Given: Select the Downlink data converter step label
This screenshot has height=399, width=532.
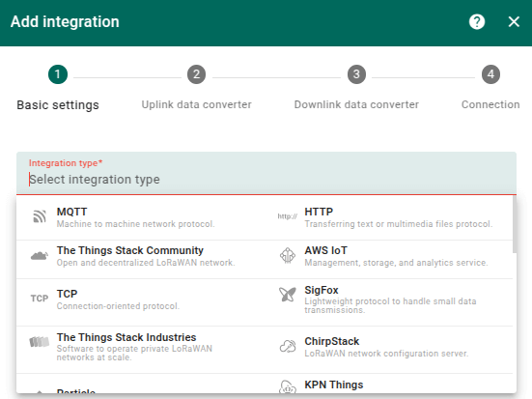Looking at the screenshot, I should (x=356, y=104).
